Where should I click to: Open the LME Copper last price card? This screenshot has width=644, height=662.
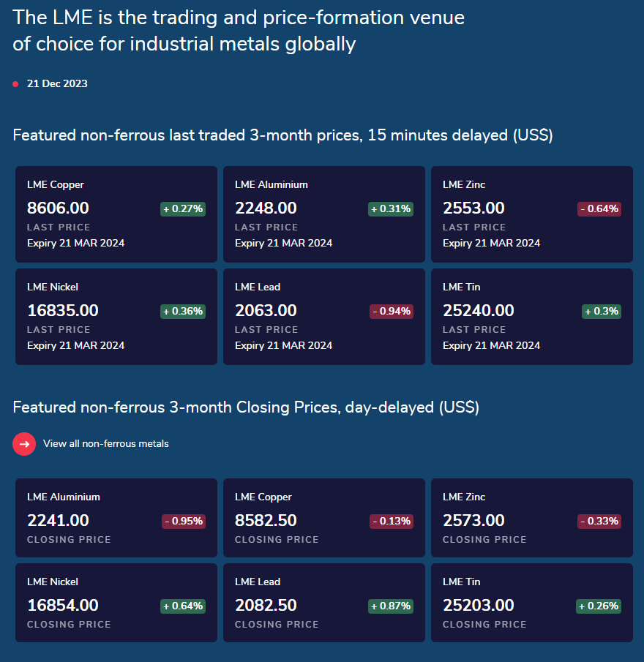(116, 214)
